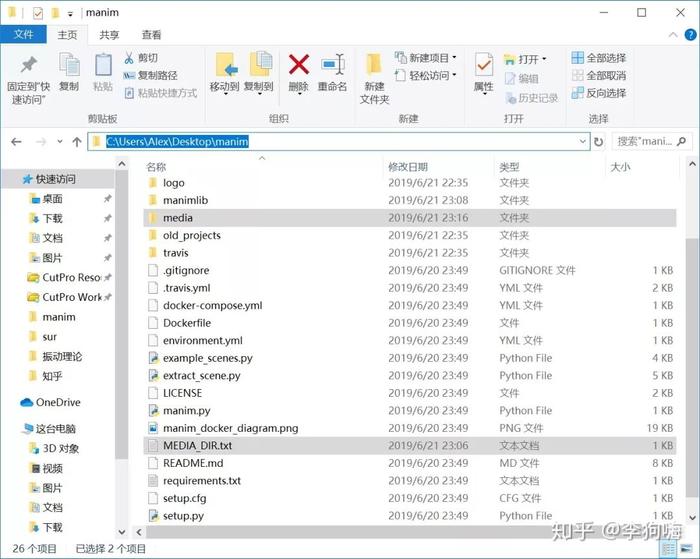Switch to the Share (共享) tab

coord(109,35)
